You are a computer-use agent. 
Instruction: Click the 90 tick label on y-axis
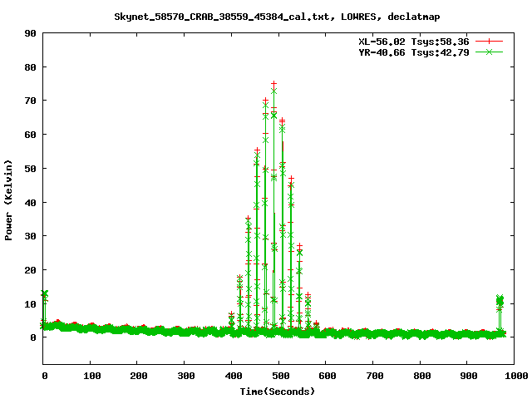tap(30, 33)
